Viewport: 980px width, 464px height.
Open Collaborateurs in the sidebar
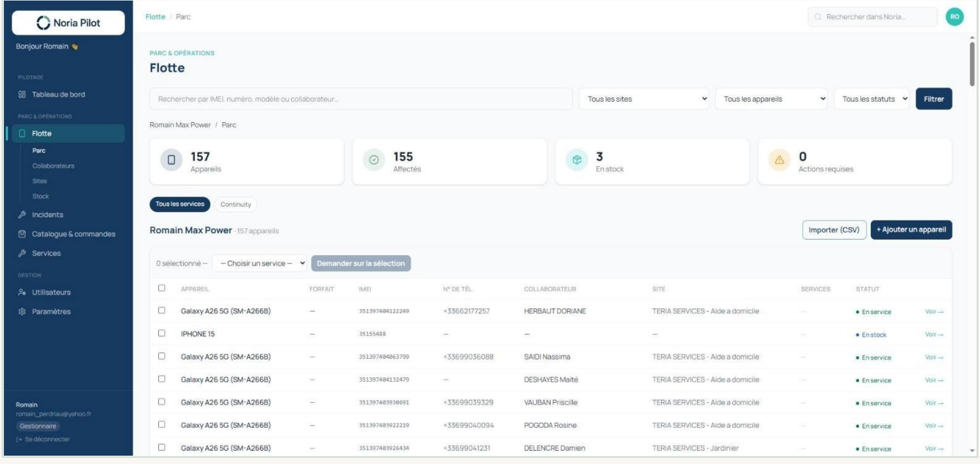pos(53,166)
